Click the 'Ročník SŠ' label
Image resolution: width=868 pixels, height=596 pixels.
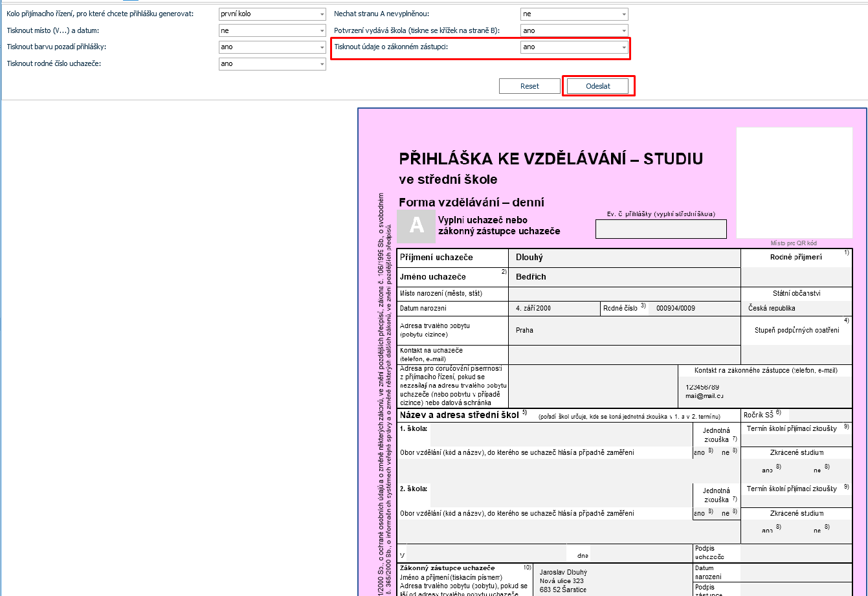click(x=759, y=415)
